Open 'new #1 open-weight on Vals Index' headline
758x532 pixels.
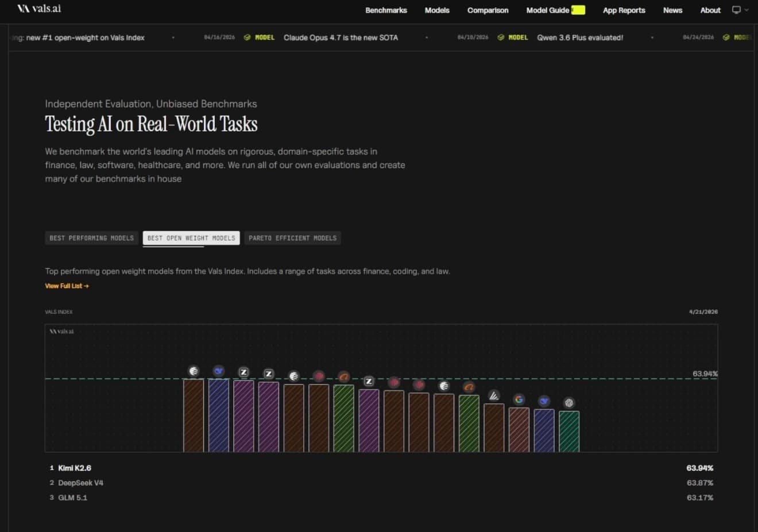86,37
